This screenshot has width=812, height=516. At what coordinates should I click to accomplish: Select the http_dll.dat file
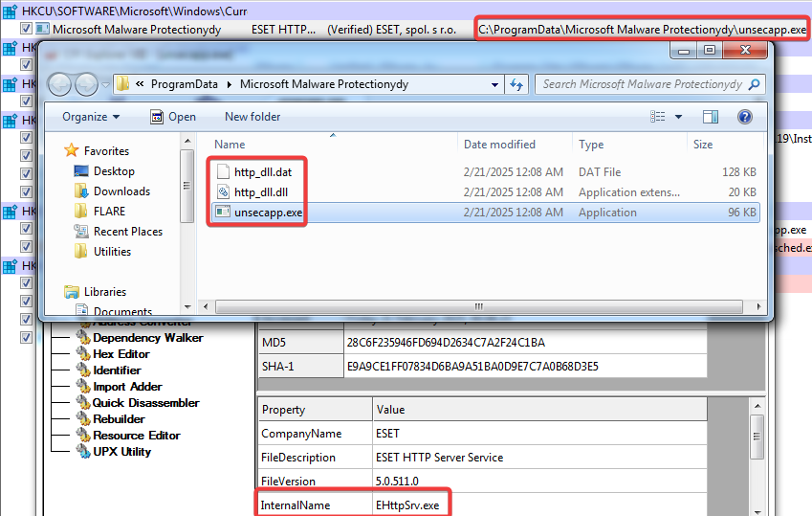point(263,172)
